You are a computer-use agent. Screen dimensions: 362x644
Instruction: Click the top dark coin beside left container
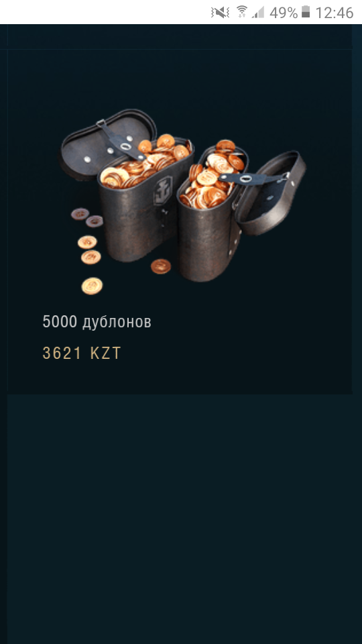pos(80,213)
